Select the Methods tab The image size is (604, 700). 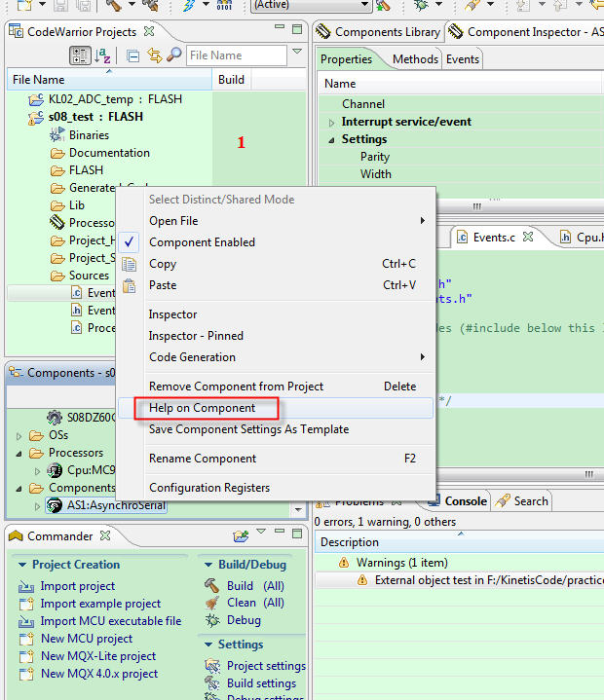point(415,59)
